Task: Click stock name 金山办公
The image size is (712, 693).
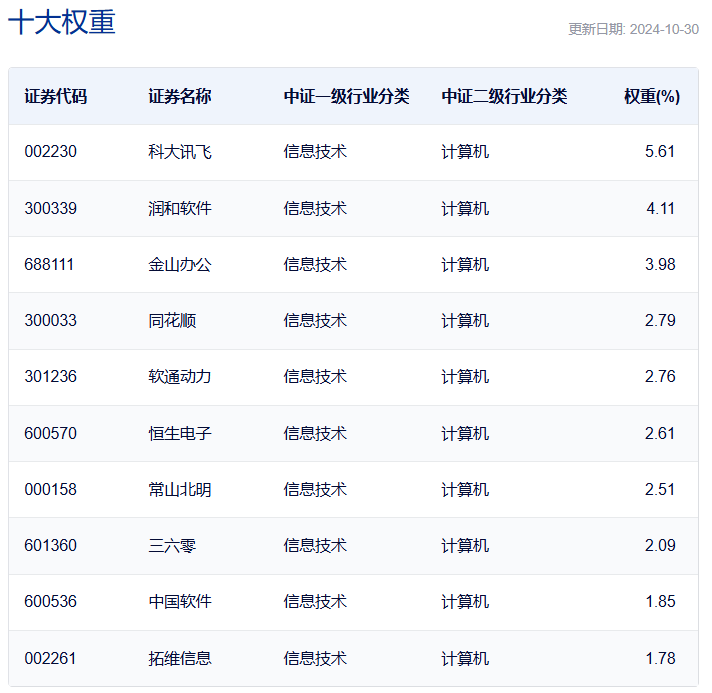Action: [180, 264]
